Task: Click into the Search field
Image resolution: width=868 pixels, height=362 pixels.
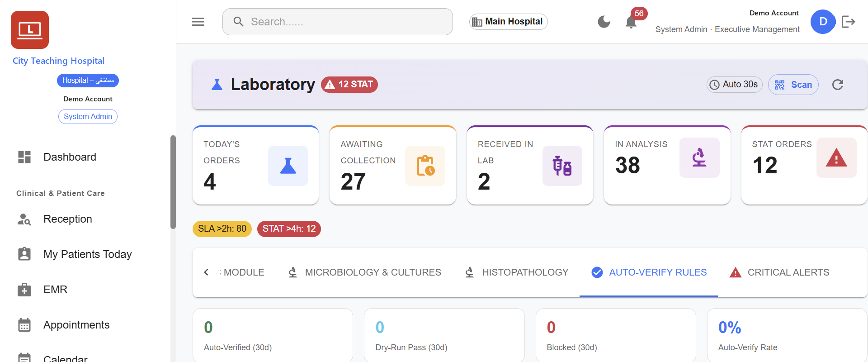Action: click(337, 22)
